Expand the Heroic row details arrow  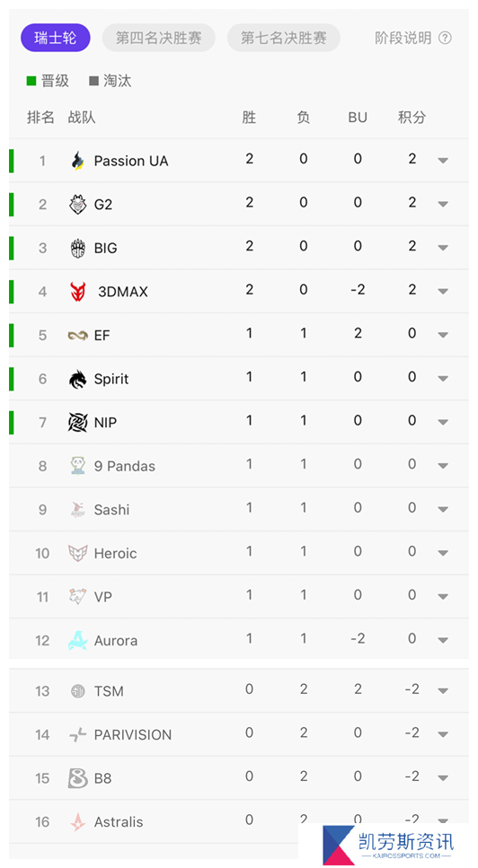pos(443,553)
